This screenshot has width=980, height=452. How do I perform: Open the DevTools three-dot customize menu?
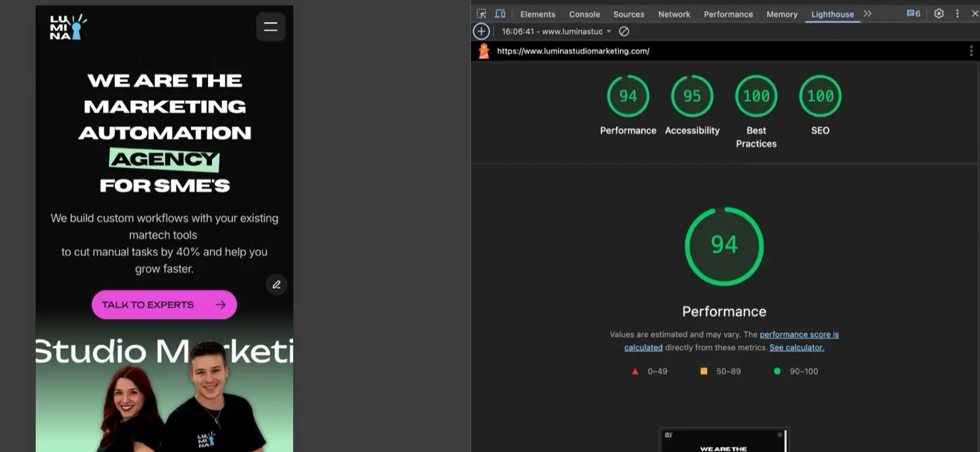[x=957, y=13]
